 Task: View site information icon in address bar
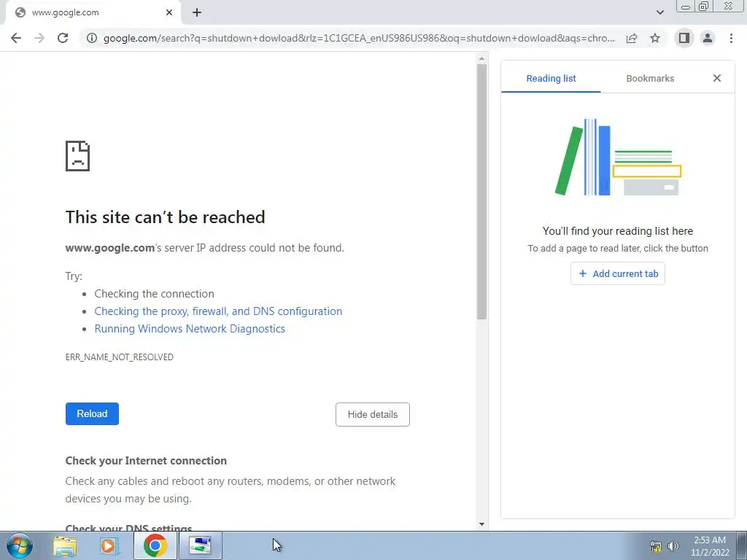(x=92, y=38)
